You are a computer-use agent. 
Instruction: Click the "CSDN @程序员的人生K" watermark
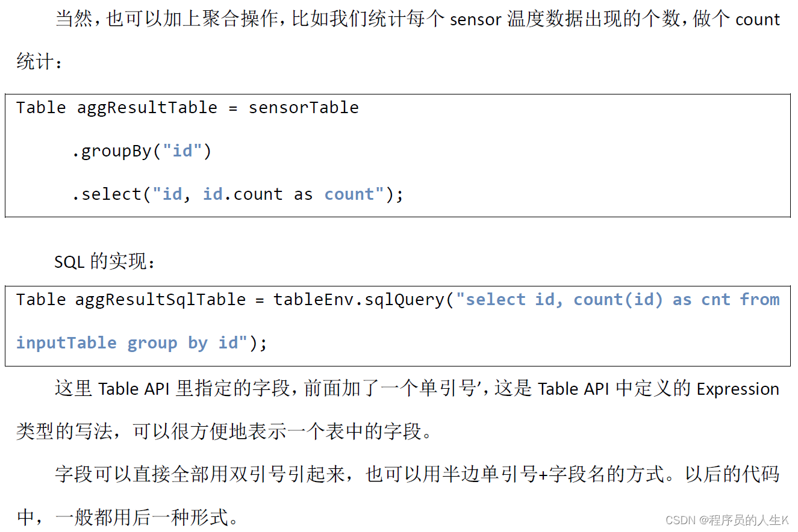(727, 520)
